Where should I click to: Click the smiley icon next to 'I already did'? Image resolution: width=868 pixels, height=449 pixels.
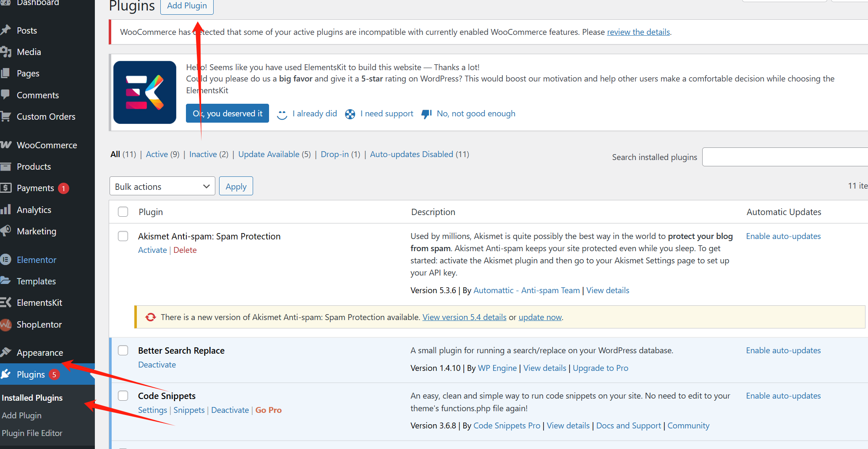click(282, 114)
